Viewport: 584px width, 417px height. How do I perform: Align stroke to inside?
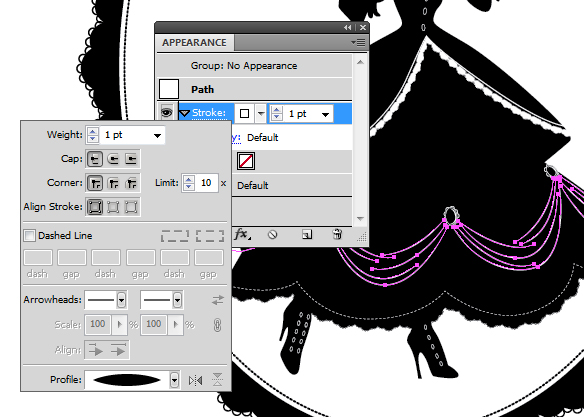pos(113,207)
